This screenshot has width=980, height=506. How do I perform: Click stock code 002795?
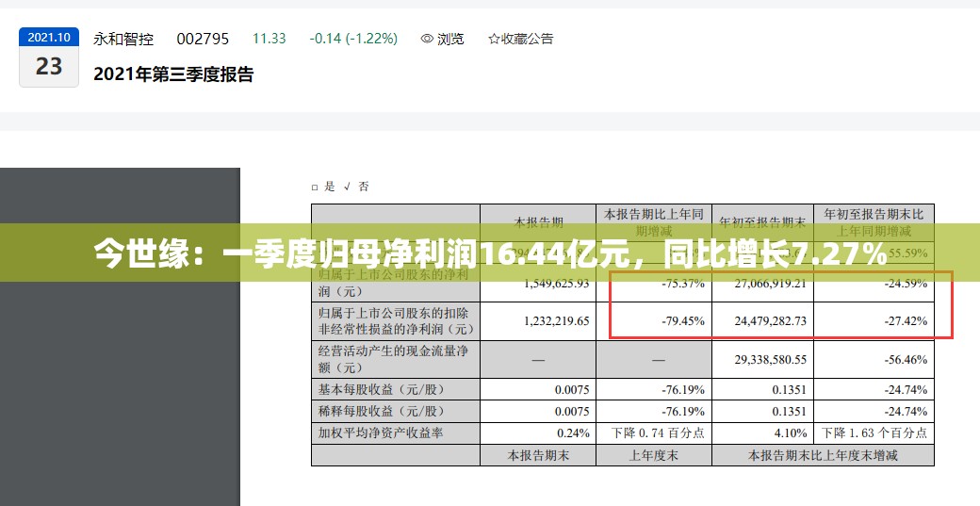coord(203,39)
